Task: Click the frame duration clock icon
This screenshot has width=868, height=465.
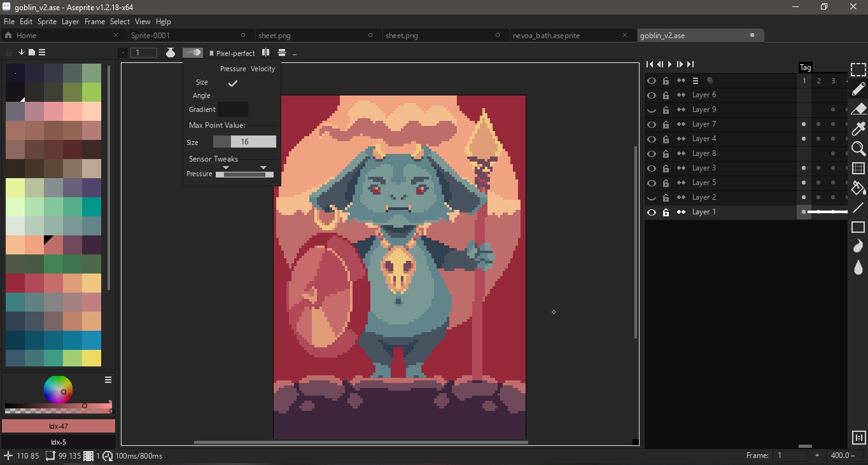Action: (x=108, y=456)
